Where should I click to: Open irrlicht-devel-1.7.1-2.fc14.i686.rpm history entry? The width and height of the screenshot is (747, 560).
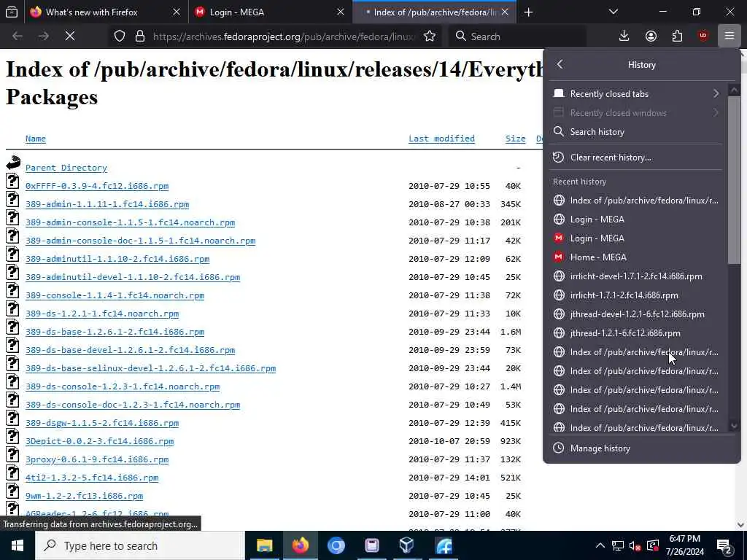[636, 276]
